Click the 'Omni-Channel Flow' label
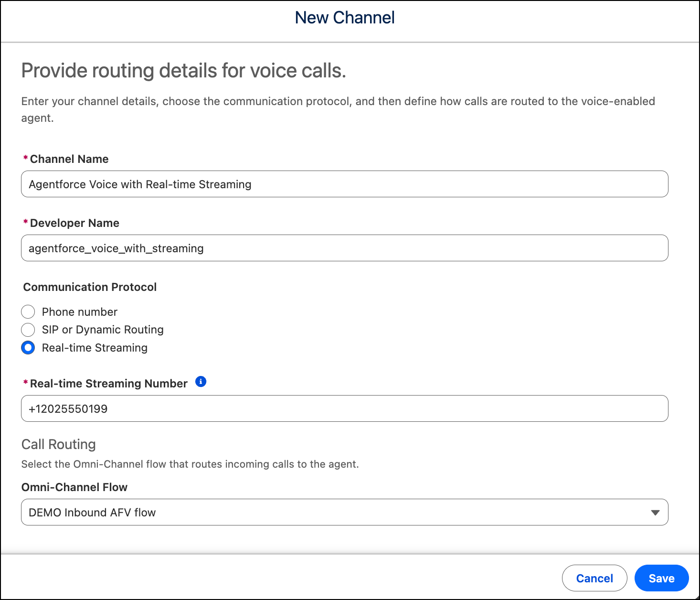The image size is (700, 600). [74, 487]
